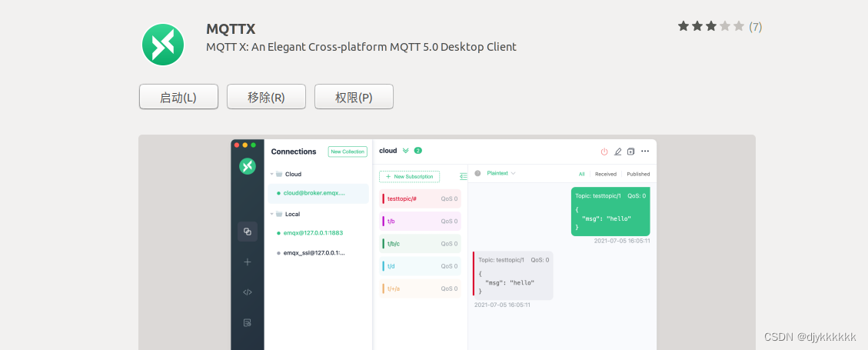Select the Connections icon in the sidebar
This screenshot has height=350, width=868.
tap(248, 232)
